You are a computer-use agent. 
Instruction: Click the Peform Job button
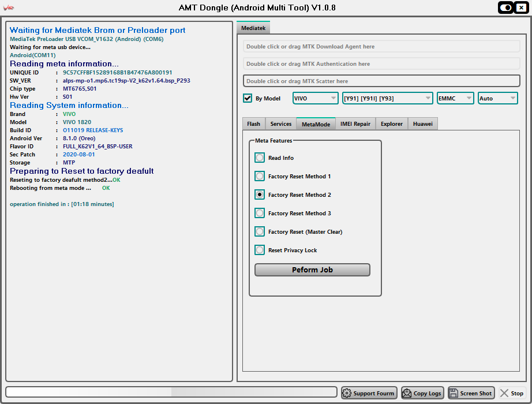[x=312, y=270]
